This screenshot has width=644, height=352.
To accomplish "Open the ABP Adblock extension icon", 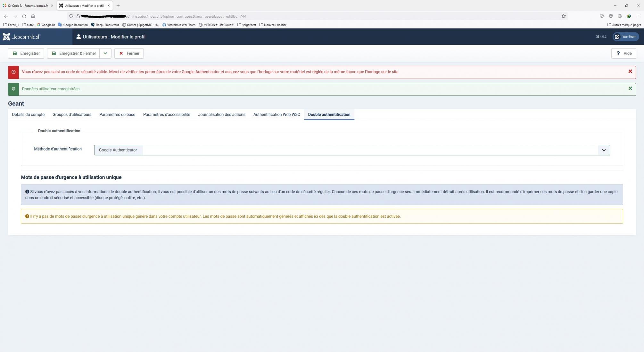I will pyautogui.click(x=620, y=16).
